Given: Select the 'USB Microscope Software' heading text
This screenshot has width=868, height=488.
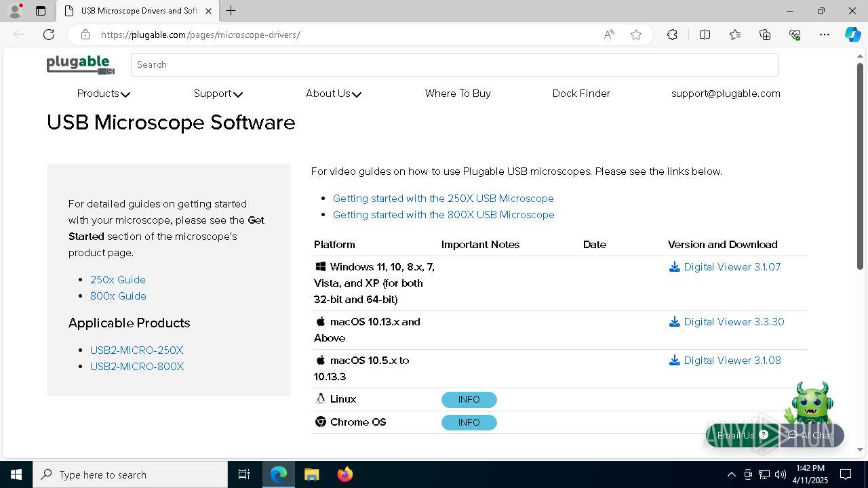Looking at the screenshot, I should tap(171, 123).
